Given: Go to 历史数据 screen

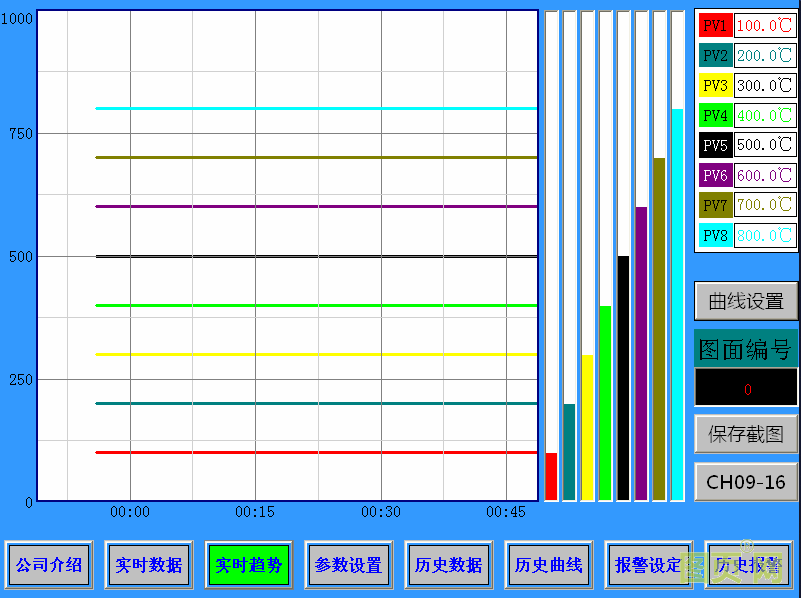Looking at the screenshot, I should (x=449, y=565).
